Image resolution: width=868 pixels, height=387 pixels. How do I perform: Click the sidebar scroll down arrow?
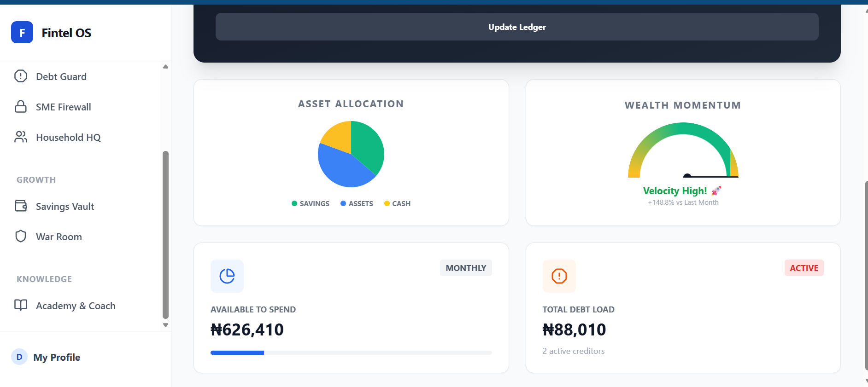[165, 325]
